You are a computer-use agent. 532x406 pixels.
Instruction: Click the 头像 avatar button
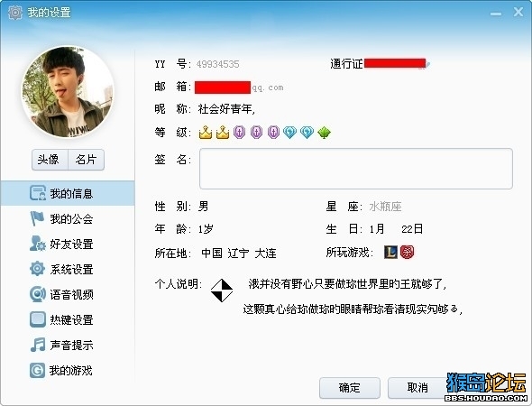pyautogui.click(x=50, y=160)
